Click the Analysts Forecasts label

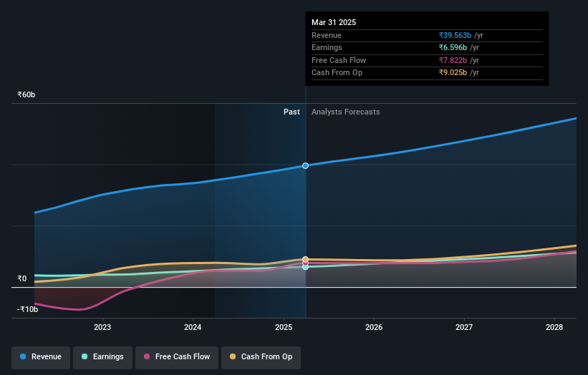point(346,112)
